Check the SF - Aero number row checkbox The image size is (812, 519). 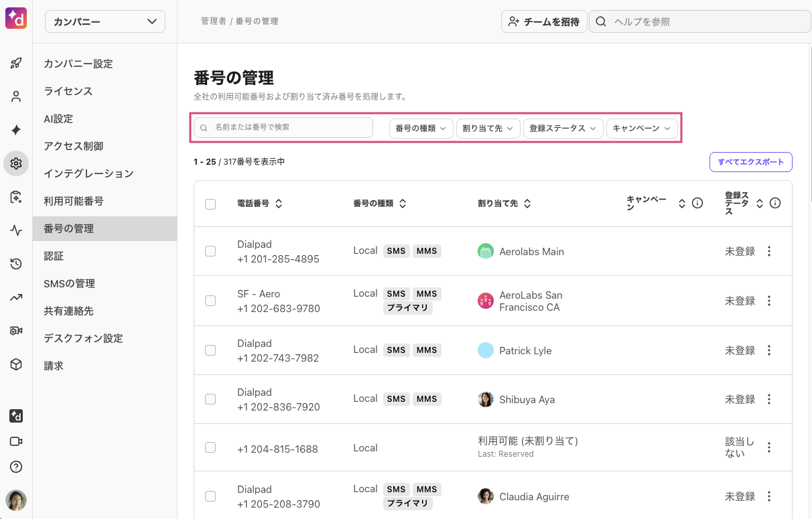pyautogui.click(x=210, y=301)
